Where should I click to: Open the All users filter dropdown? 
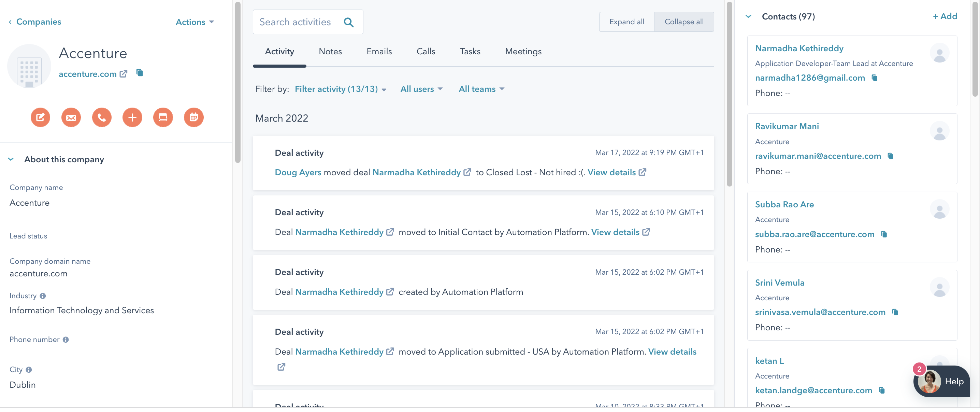tap(421, 89)
